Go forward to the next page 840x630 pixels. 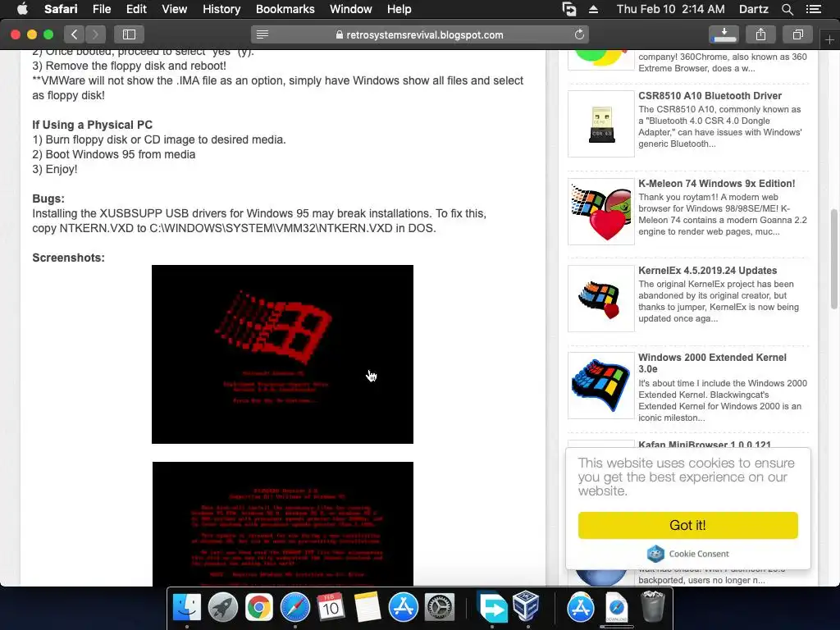tap(95, 34)
